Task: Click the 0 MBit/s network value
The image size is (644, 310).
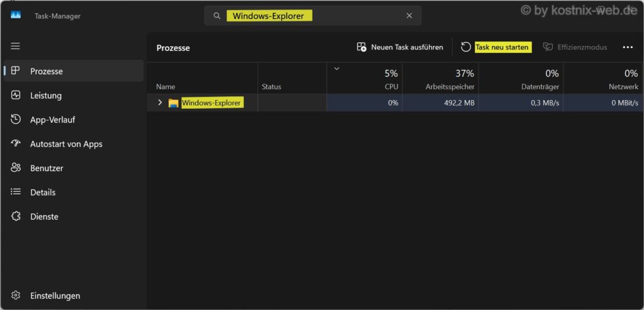Action: pos(625,103)
